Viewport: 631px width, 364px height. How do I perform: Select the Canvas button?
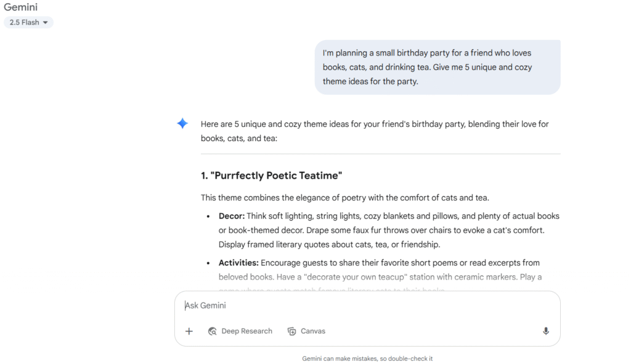307,331
